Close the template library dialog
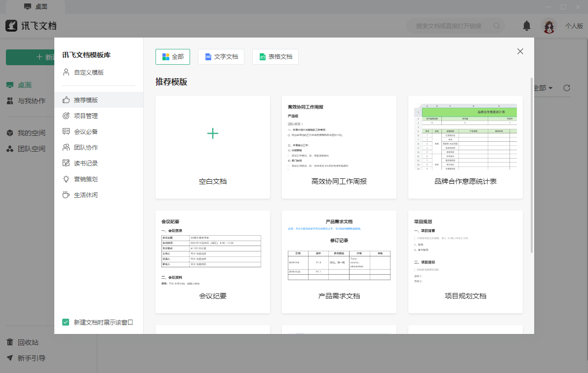The width and height of the screenshot is (588, 373). point(520,51)
